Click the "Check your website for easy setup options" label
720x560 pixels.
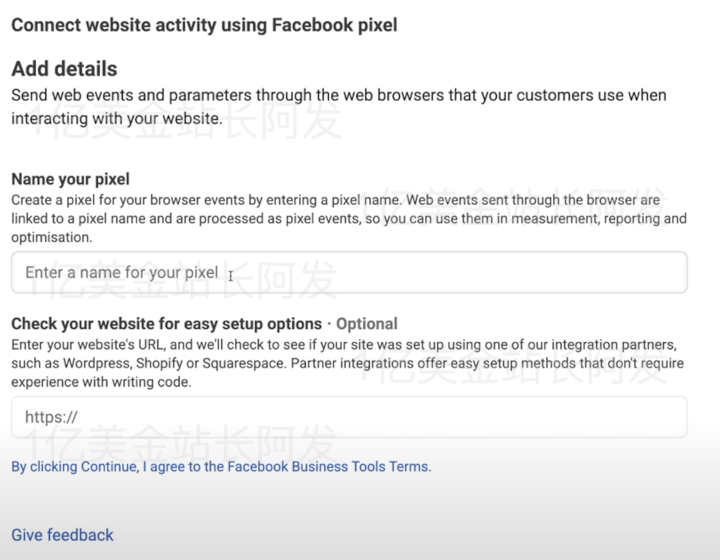point(166,324)
